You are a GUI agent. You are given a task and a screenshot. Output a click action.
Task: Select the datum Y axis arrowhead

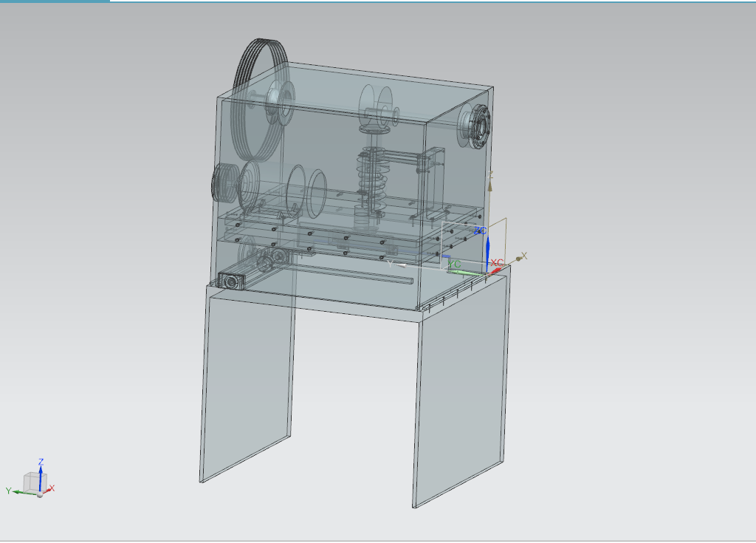pos(401,265)
